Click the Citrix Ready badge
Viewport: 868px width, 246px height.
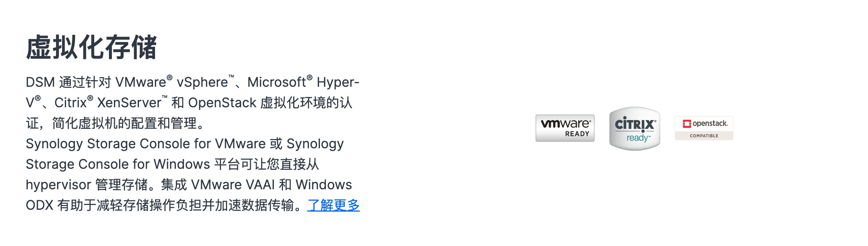[634, 128]
